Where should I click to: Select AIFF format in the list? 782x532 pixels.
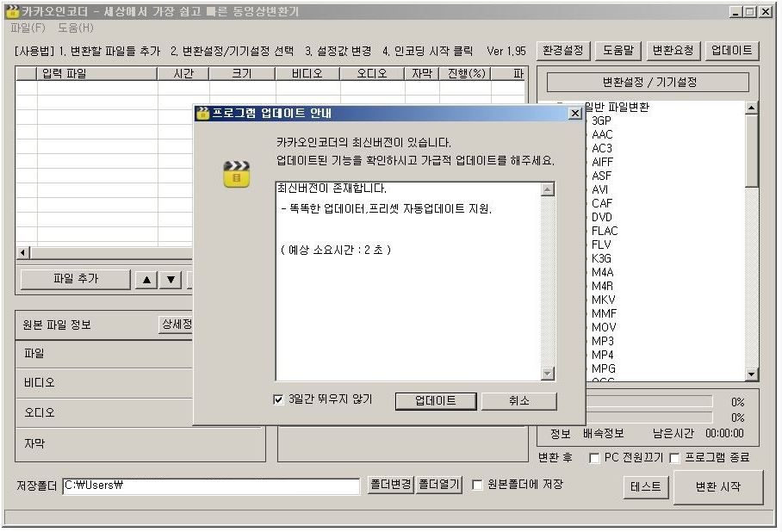click(603, 162)
